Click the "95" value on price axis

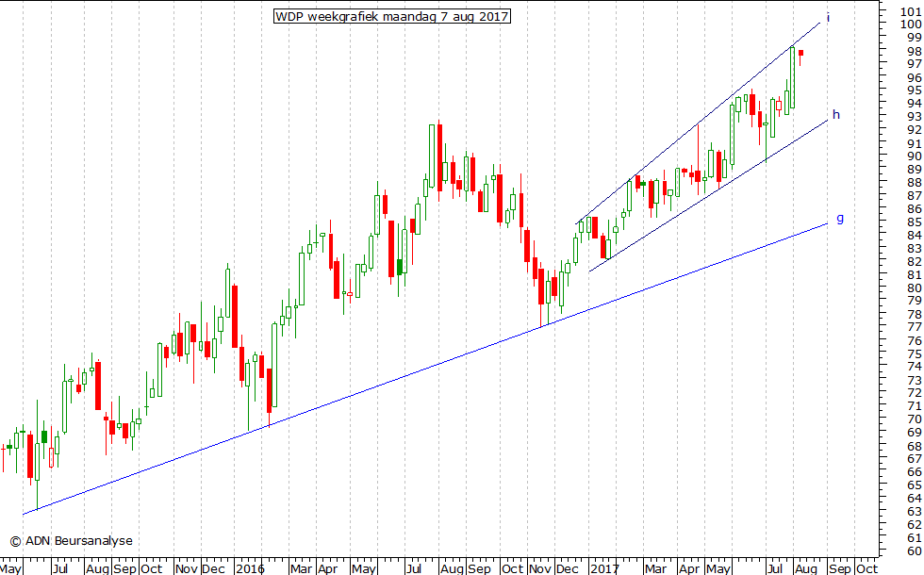click(915, 90)
